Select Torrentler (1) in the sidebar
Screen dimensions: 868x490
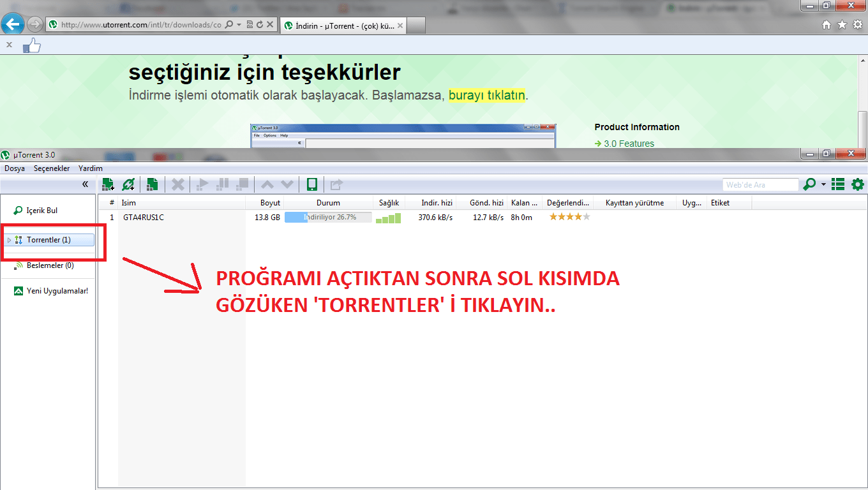[x=49, y=240]
